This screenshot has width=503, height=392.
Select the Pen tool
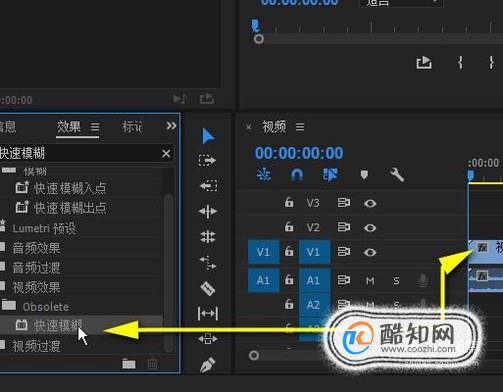(207, 364)
